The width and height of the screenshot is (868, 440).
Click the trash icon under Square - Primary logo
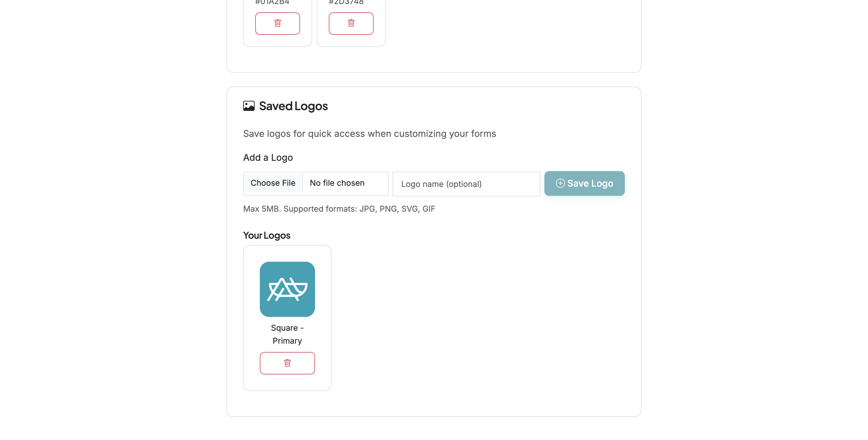click(287, 363)
